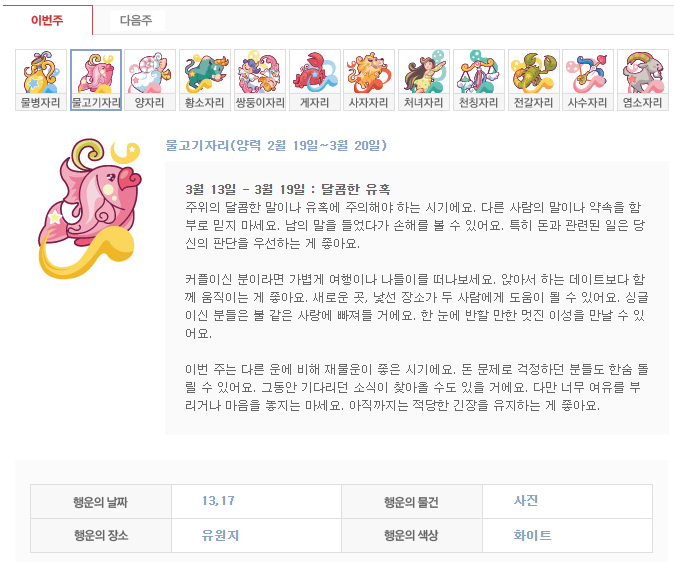
Task: Select the 천칭자리 Libra icon
Action: tap(479, 80)
